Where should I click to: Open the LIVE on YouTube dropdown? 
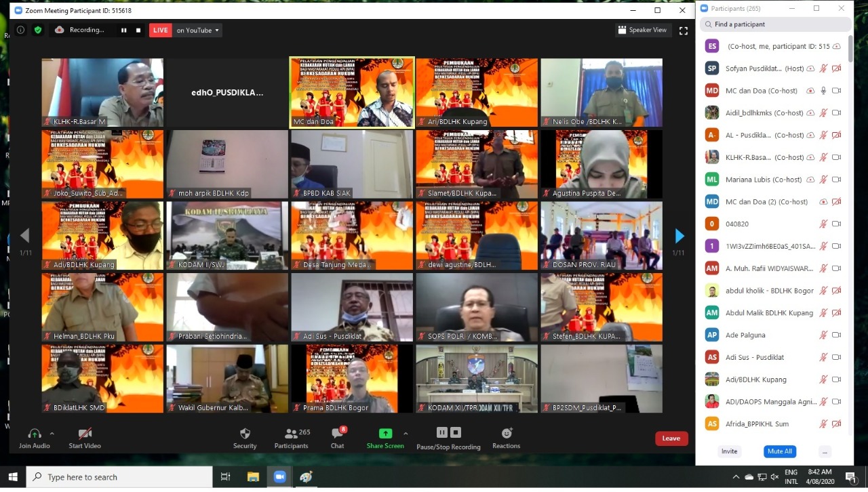198,30
